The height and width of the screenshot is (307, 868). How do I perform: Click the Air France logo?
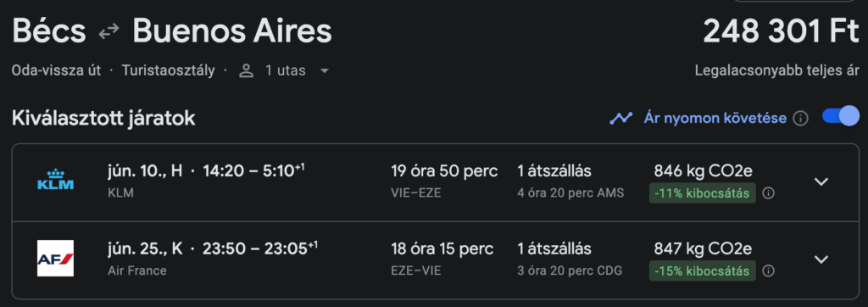(x=55, y=258)
